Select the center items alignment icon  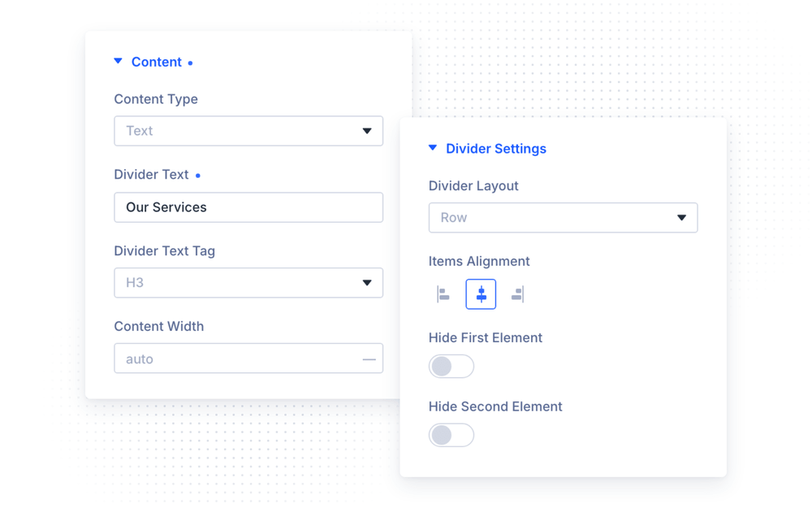pos(481,294)
